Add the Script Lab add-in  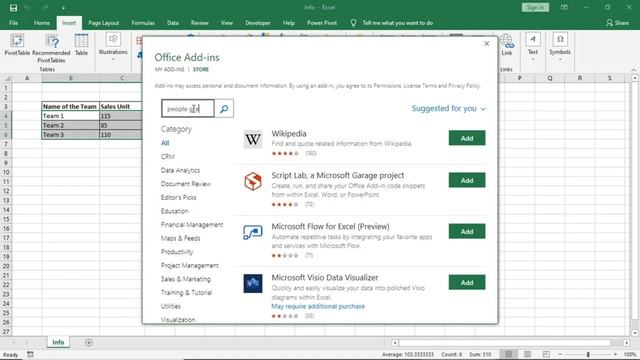(x=467, y=180)
